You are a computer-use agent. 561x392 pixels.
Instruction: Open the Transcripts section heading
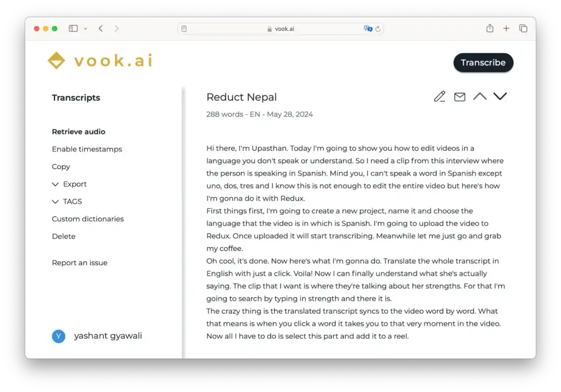[x=76, y=98]
